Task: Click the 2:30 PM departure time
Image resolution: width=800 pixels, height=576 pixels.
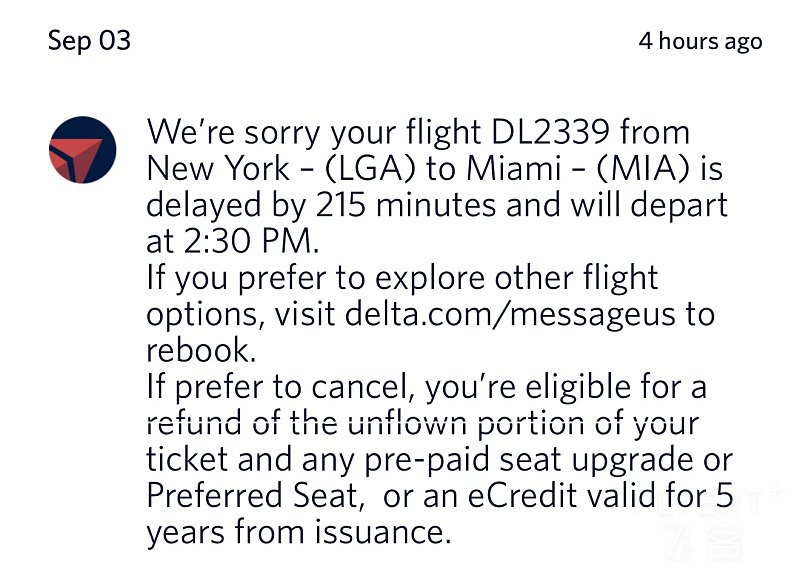Action: (244, 243)
